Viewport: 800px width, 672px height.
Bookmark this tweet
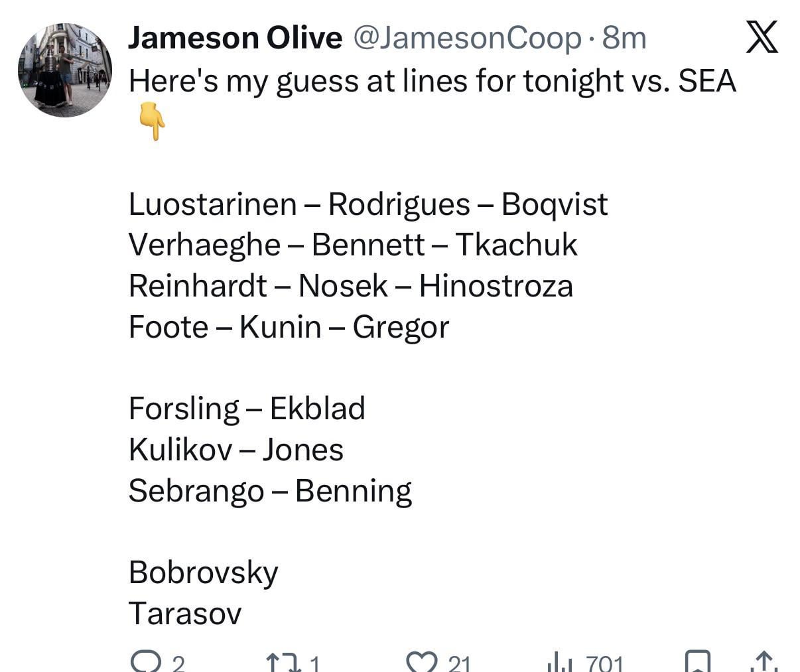pyautogui.click(x=697, y=662)
